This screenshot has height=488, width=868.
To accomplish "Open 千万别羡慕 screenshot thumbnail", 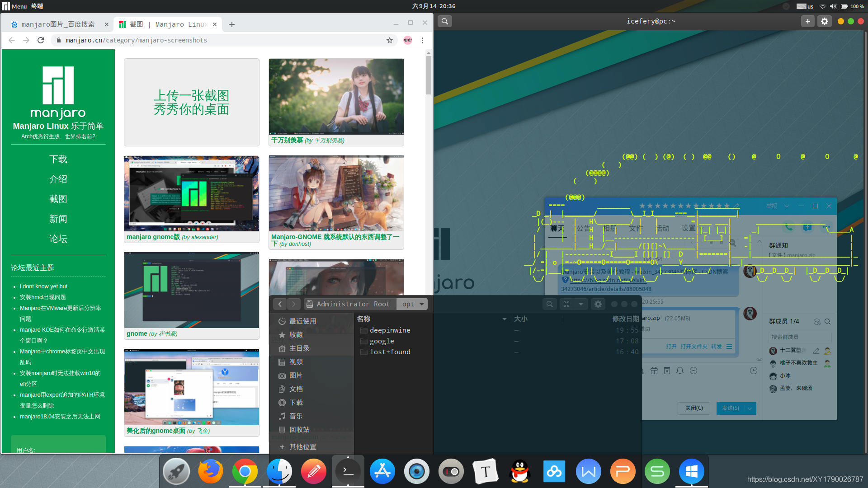I will (x=336, y=97).
